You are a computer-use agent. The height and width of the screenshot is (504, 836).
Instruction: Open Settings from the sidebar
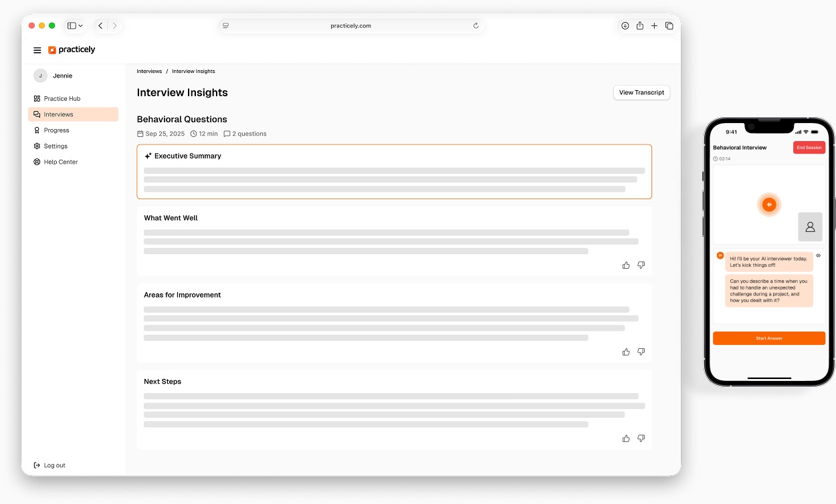click(x=56, y=146)
